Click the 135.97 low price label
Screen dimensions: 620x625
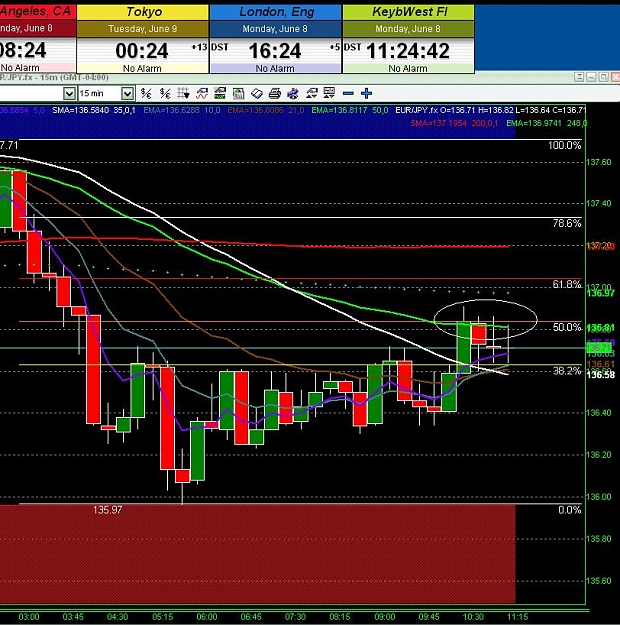click(x=108, y=510)
